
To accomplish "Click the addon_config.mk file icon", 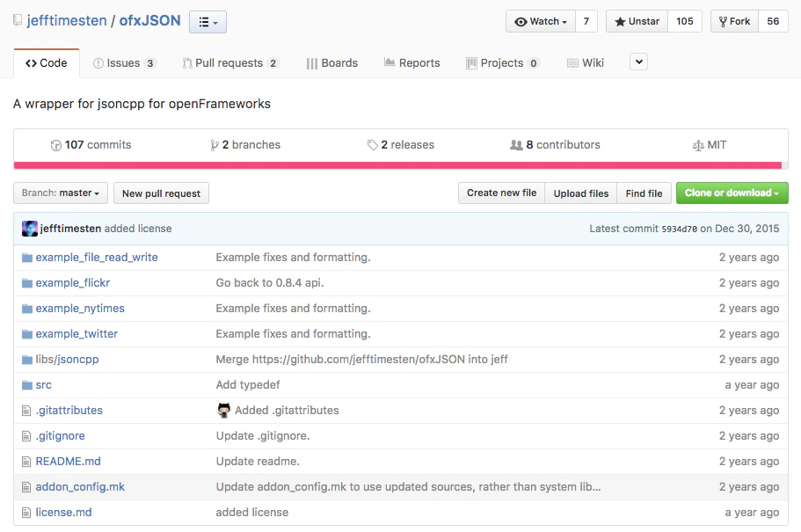I will pyautogui.click(x=26, y=487).
